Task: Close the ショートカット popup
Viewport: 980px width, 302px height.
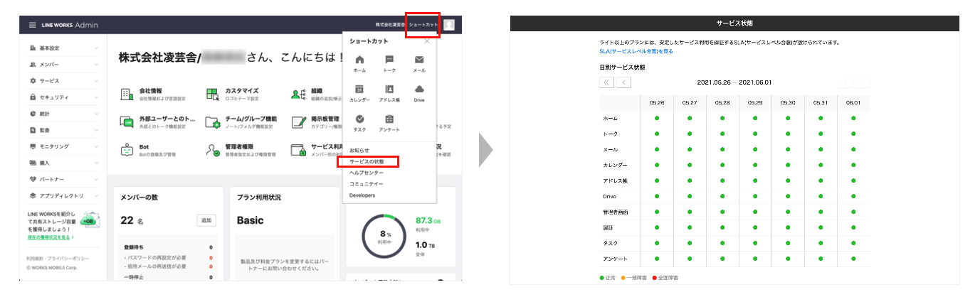Action: (x=427, y=41)
